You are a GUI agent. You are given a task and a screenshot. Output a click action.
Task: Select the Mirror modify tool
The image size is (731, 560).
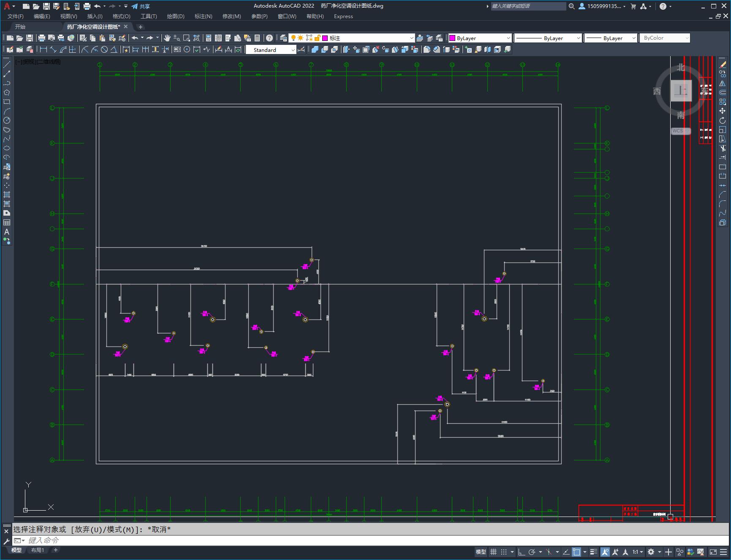(723, 83)
